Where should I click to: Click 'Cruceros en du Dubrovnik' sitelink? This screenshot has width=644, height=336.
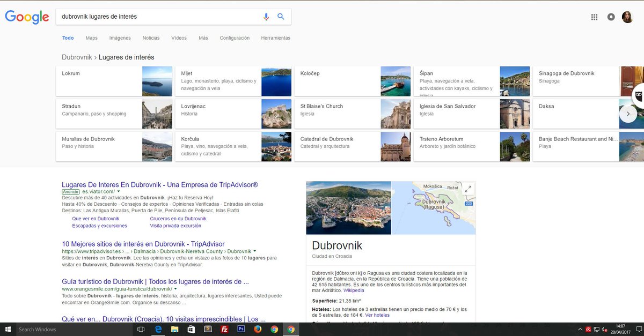(178, 219)
